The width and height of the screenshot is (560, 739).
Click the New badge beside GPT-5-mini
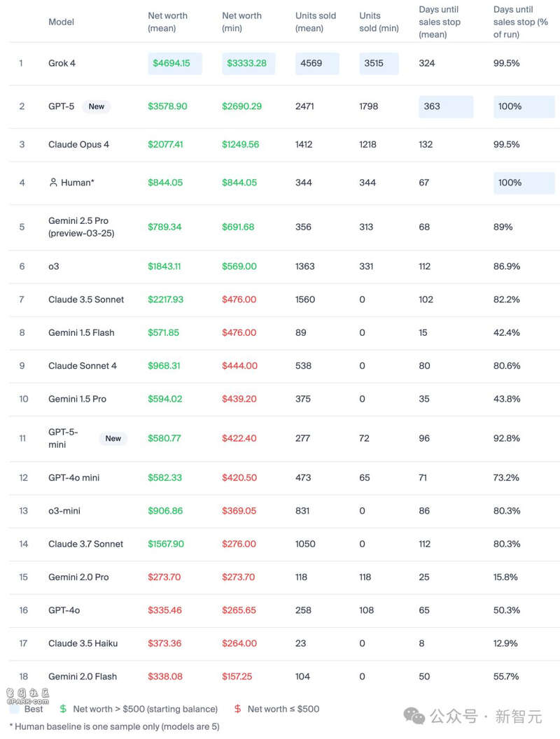coord(113,438)
